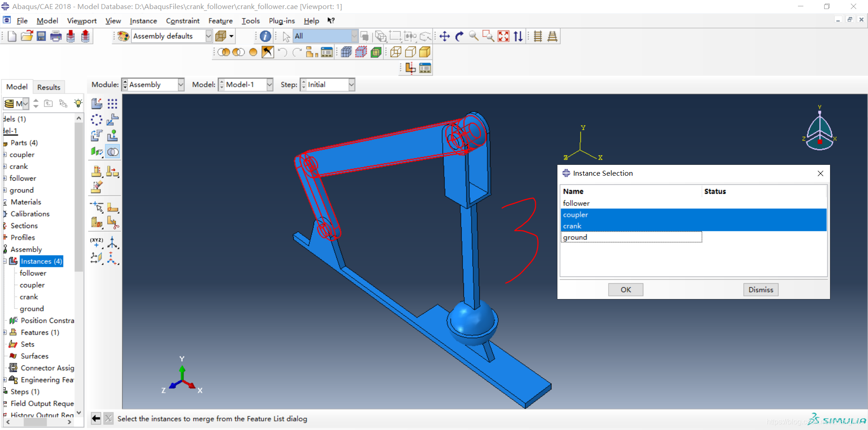Toggle the wireframe render style
The height and width of the screenshot is (430, 868).
click(x=396, y=52)
